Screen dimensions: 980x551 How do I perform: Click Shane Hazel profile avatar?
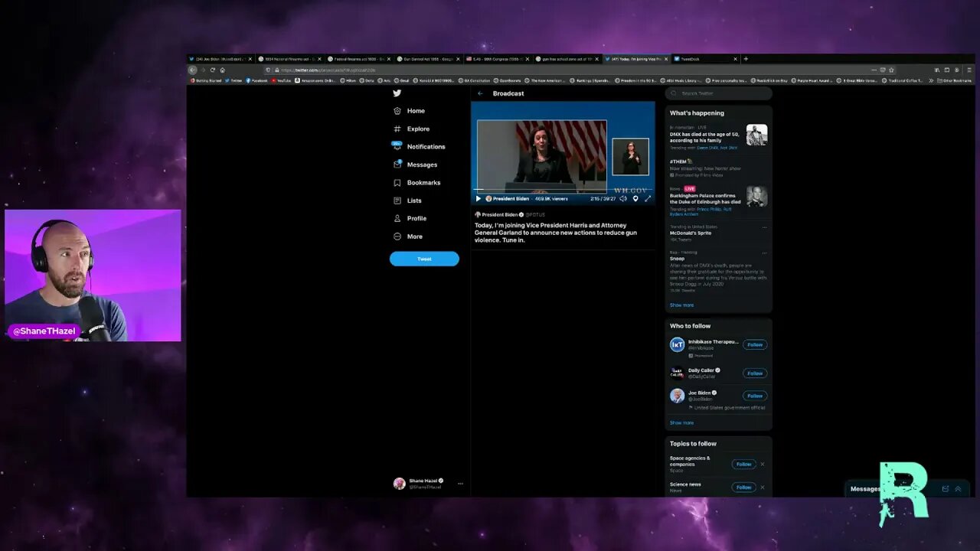[399, 484]
